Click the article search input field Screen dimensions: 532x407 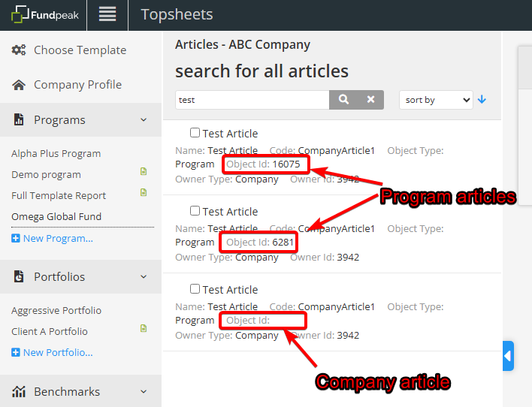pos(252,100)
